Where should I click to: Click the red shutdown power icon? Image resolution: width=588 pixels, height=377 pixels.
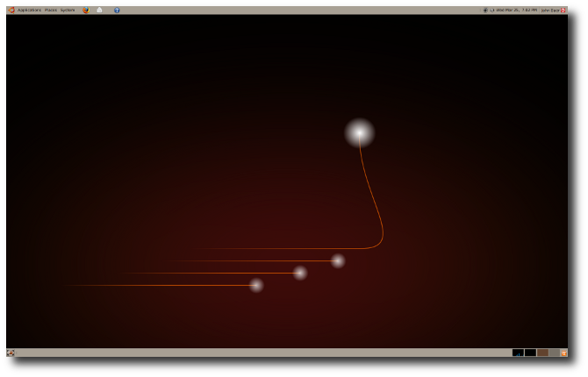point(563,11)
